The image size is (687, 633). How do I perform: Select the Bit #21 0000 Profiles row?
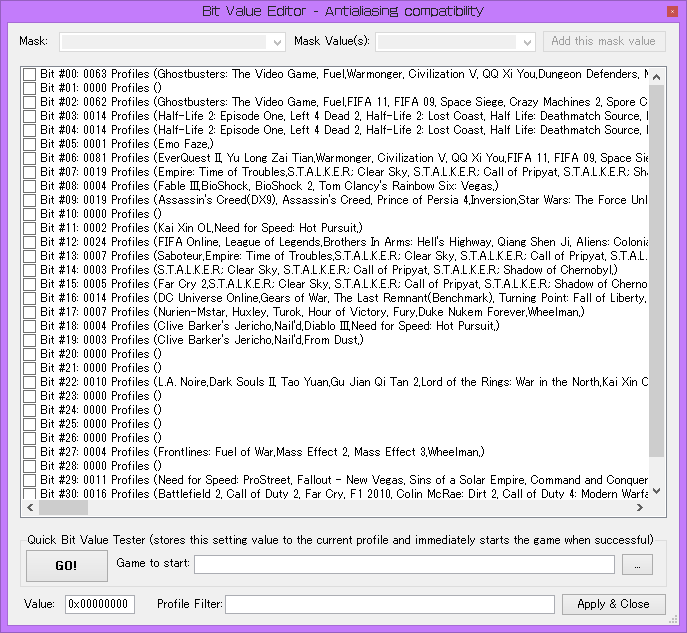[x=101, y=368]
